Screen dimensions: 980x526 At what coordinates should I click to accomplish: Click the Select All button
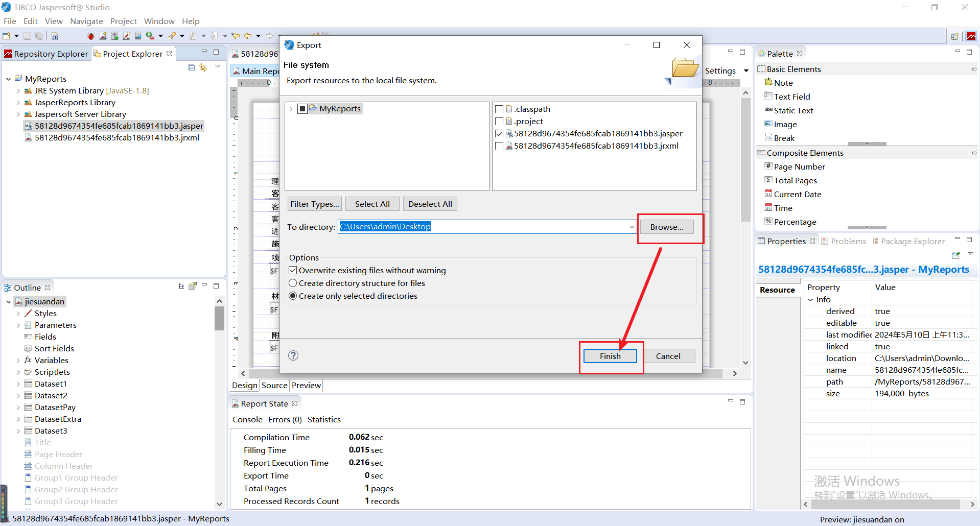[372, 204]
